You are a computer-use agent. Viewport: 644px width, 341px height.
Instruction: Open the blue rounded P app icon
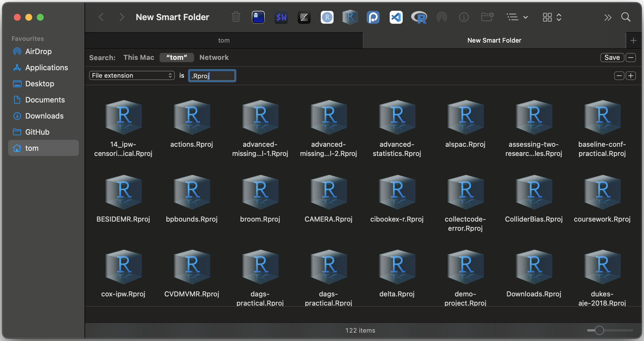click(373, 17)
